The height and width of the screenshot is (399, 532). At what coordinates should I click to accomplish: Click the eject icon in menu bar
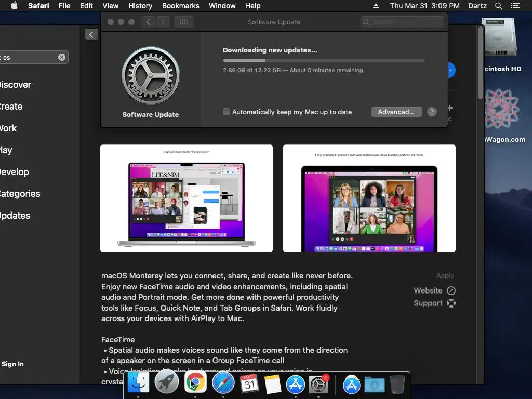click(376, 6)
